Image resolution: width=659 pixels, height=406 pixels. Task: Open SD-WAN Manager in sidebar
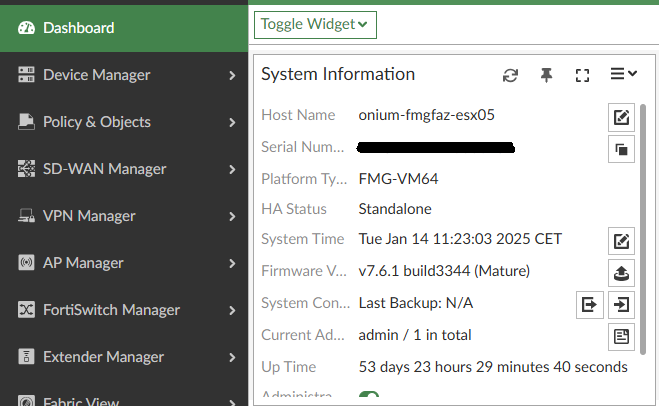click(104, 169)
